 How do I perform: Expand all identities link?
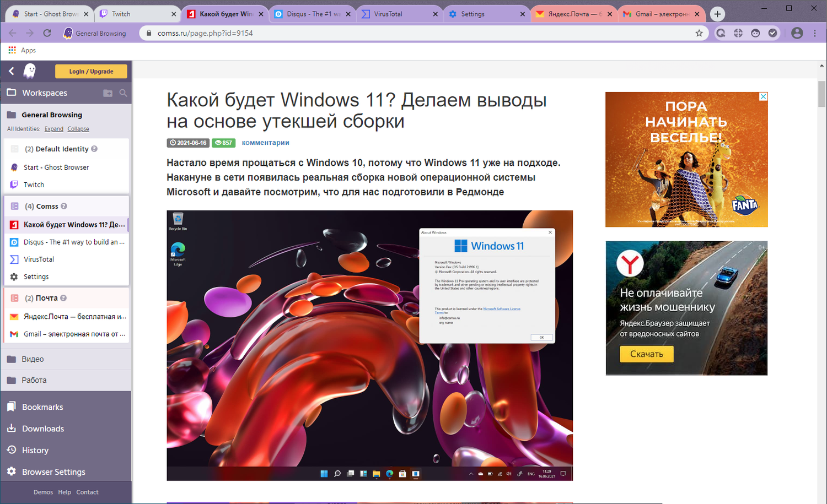(x=54, y=129)
